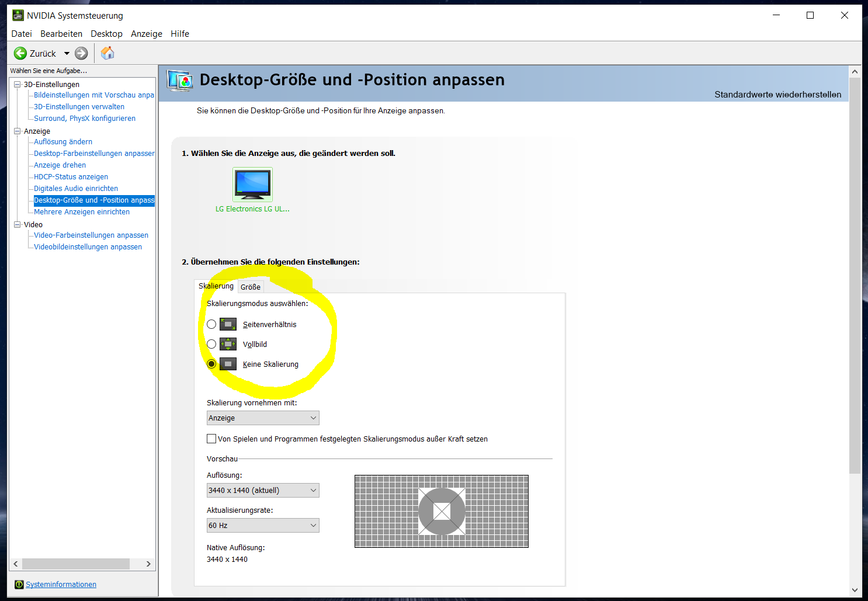Click the Desktop-Größe header display icon

click(179, 80)
